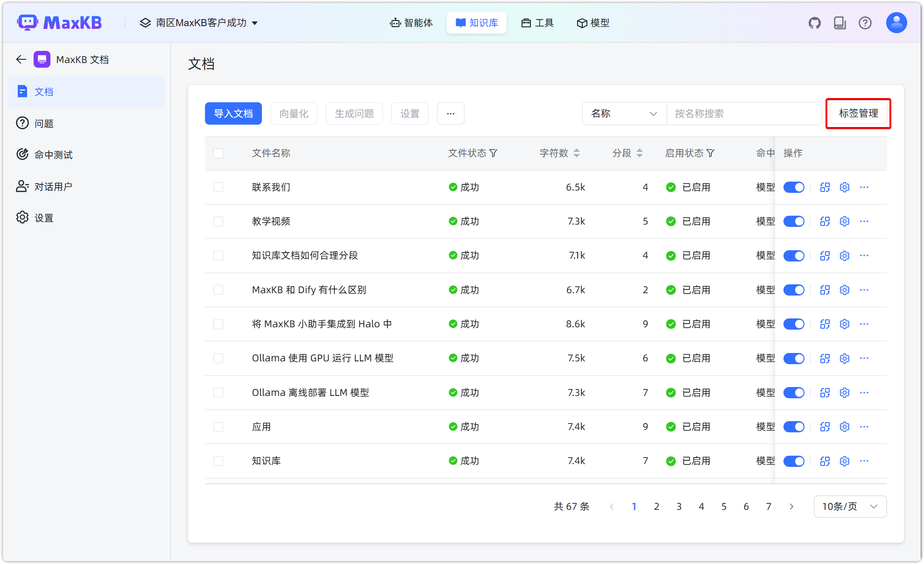924x564 pixels.
Task: Open the documentation book icon in the header
Action: tap(840, 22)
